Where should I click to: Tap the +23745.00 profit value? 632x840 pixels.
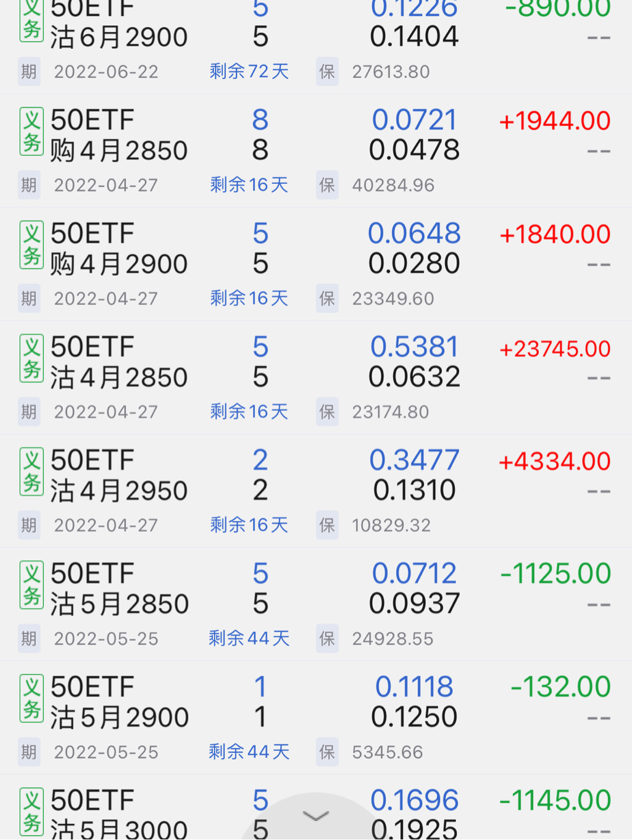[x=555, y=349]
